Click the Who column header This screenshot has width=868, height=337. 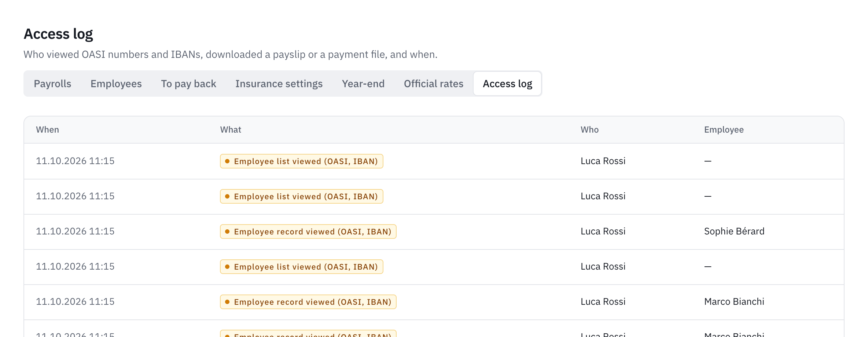pos(589,130)
